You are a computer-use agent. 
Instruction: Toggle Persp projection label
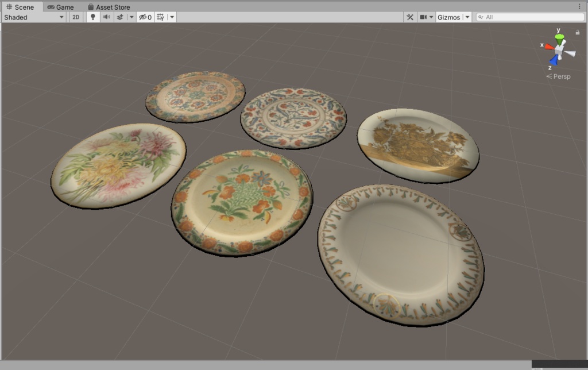[x=558, y=76]
